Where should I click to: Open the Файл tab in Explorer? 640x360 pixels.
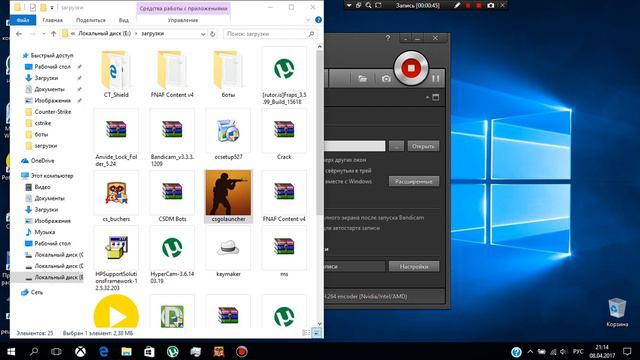tap(23, 20)
